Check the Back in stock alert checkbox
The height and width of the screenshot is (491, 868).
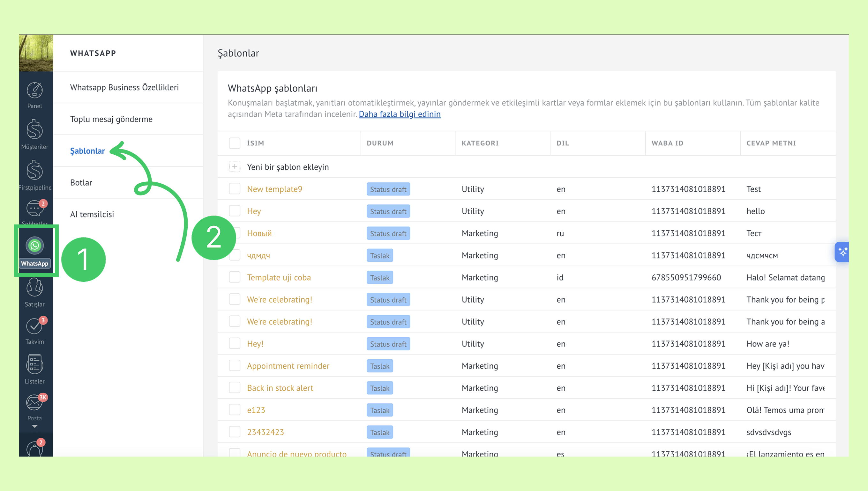tap(235, 388)
